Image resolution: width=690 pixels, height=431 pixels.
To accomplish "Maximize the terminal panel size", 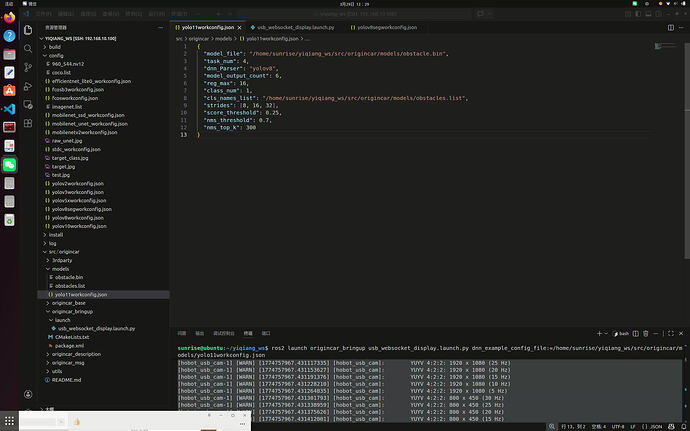I will (671, 334).
